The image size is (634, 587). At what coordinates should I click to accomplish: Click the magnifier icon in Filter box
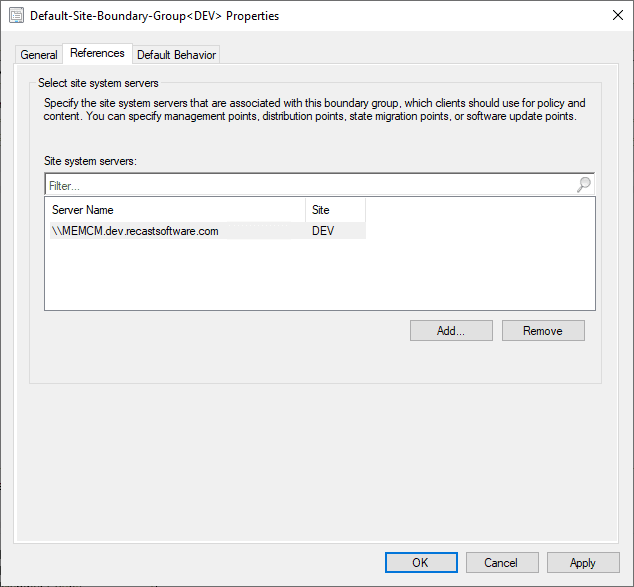point(584,185)
